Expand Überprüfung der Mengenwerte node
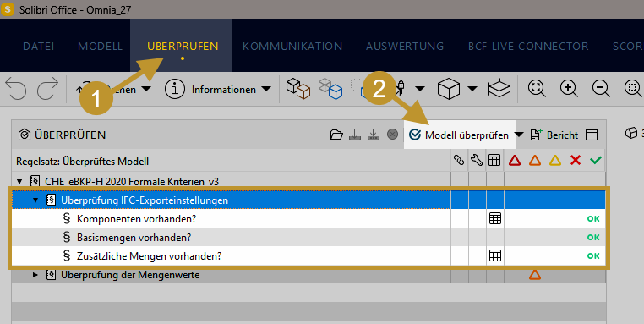Image resolution: width=644 pixels, height=324 pixels. click(35, 275)
